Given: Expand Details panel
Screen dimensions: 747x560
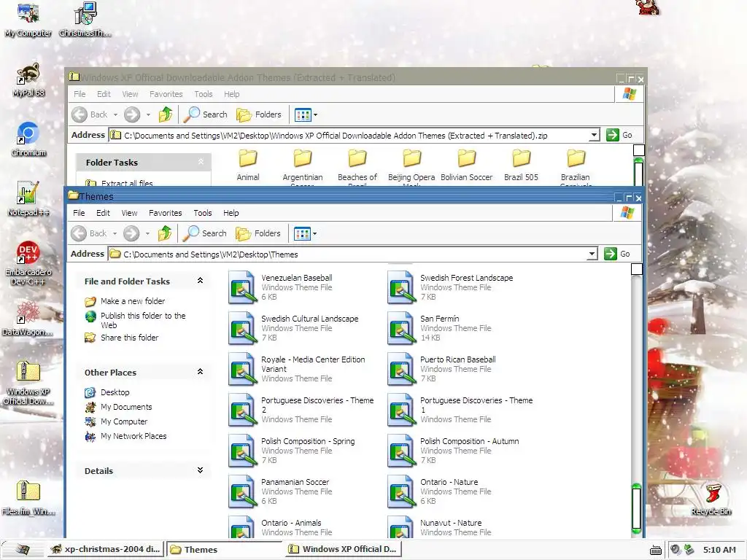Looking at the screenshot, I should [x=200, y=470].
